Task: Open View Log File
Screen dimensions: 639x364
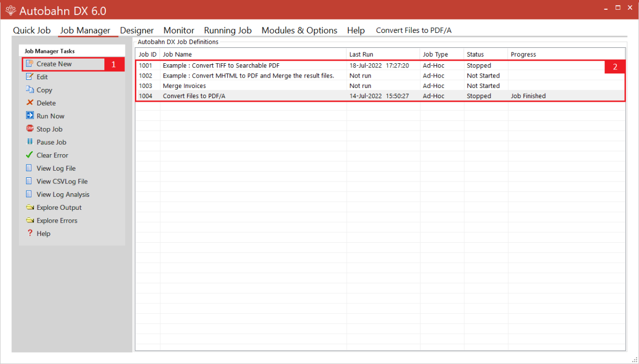Action: pos(56,168)
